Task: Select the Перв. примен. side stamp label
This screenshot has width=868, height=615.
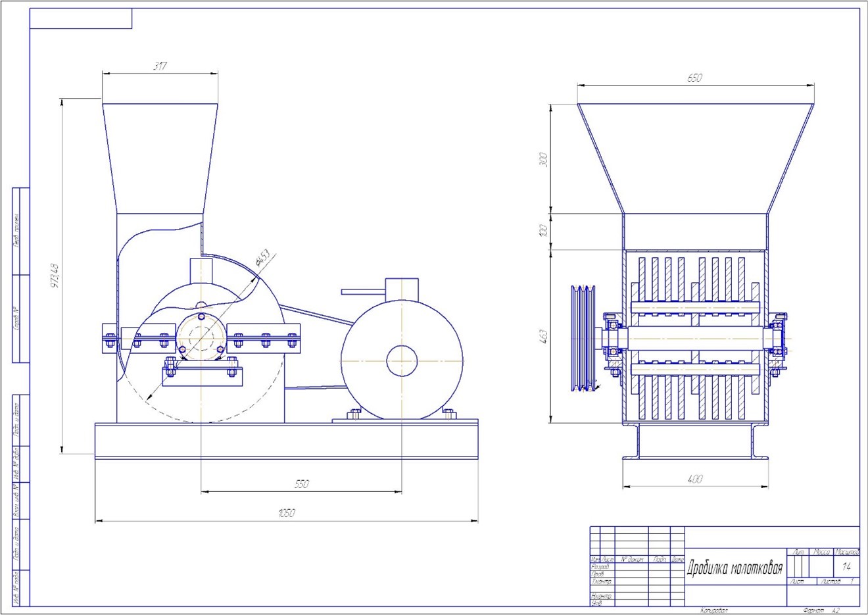Action: [x=17, y=231]
